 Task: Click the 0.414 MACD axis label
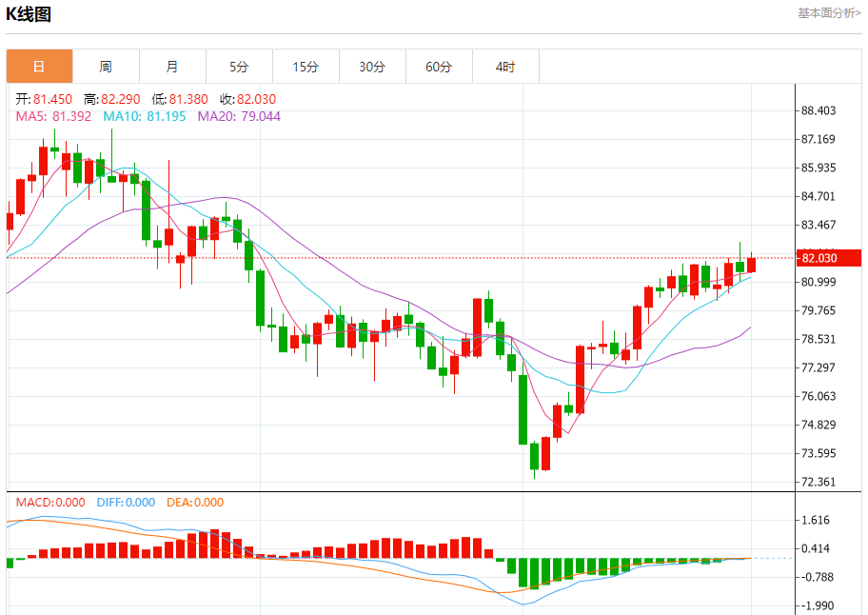click(x=816, y=548)
